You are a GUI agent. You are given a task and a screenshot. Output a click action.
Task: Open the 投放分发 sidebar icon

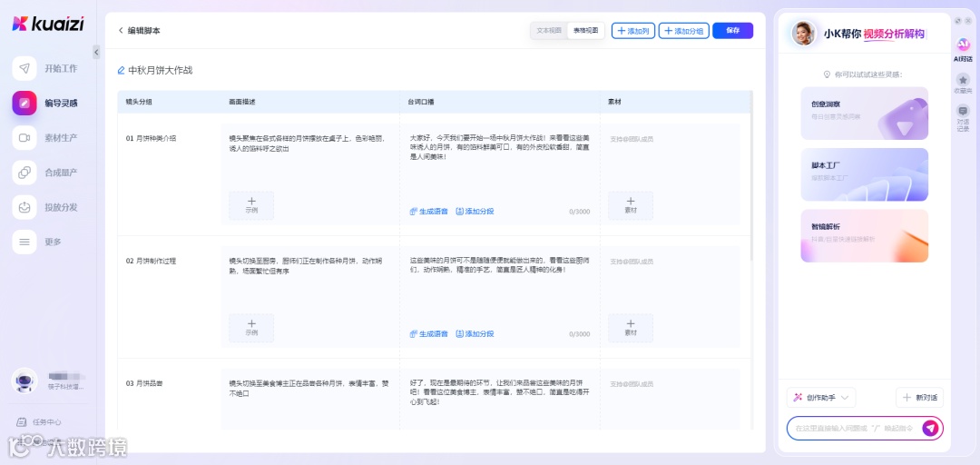(24, 207)
